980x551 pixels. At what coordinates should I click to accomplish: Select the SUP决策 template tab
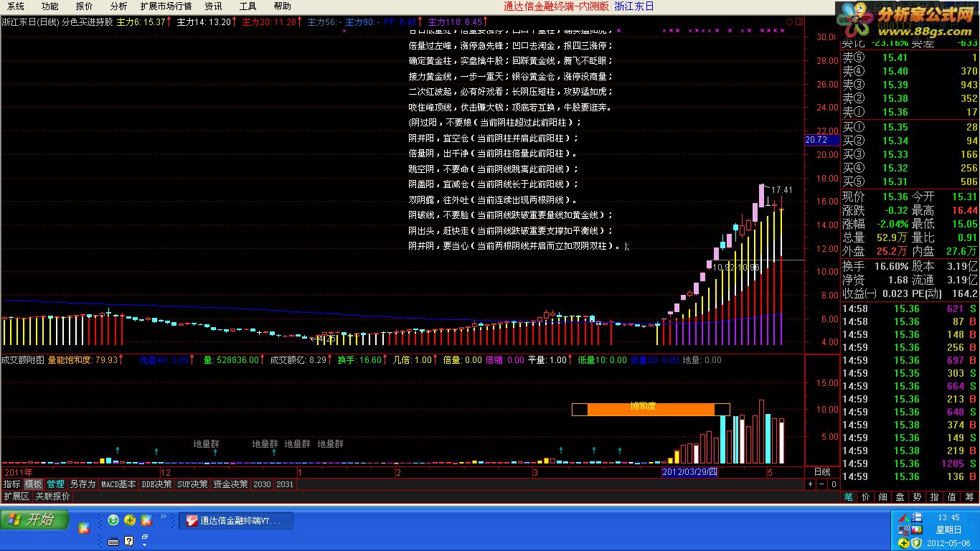click(x=192, y=484)
